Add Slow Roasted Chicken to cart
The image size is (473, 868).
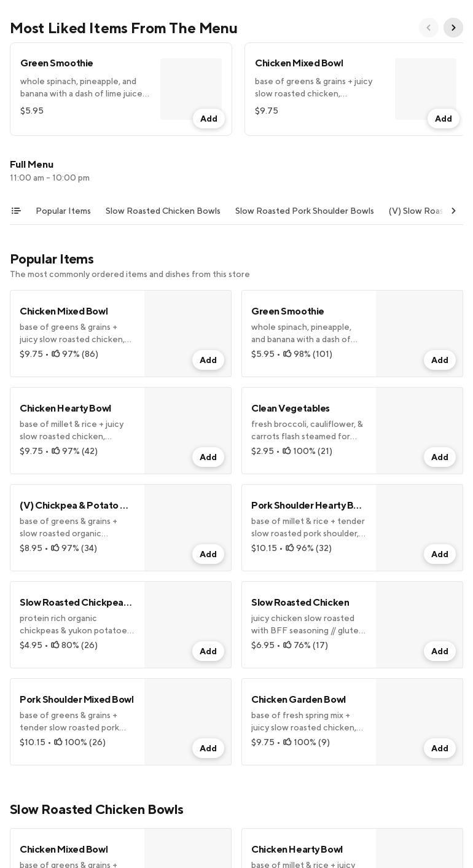point(439,651)
